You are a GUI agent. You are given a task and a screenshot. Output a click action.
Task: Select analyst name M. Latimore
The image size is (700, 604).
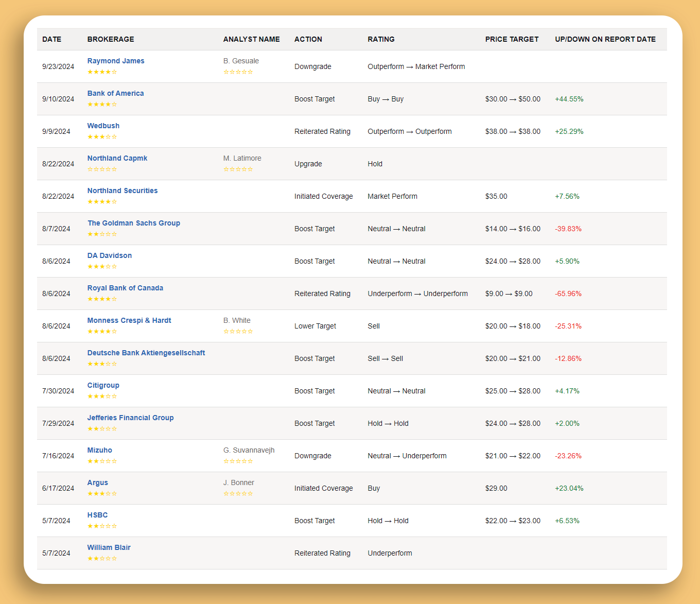[x=242, y=158]
